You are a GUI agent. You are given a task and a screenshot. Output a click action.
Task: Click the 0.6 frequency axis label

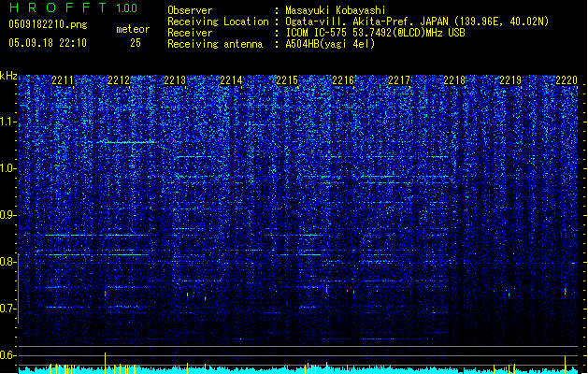(x=8, y=355)
